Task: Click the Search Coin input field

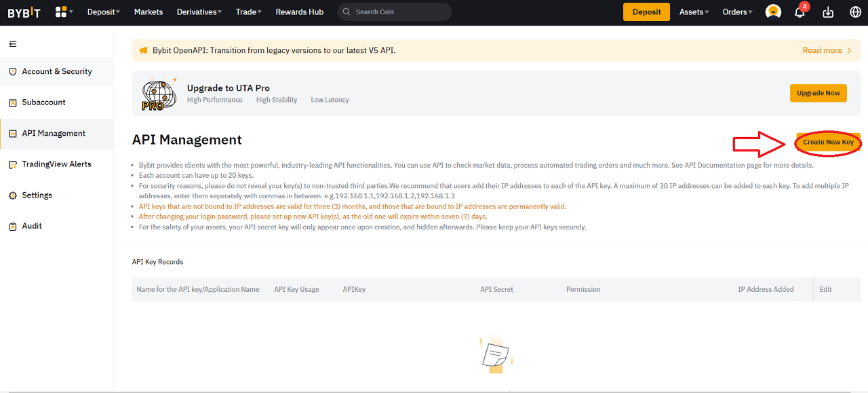Action: (395, 12)
